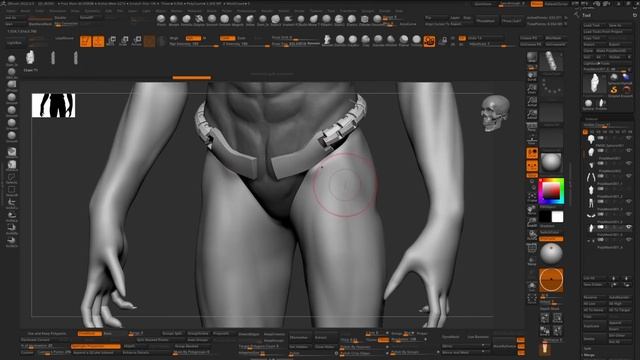The height and width of the screenshot is (360, 640).
Task: Click the Scroll canvas icon
Action: 532,76
